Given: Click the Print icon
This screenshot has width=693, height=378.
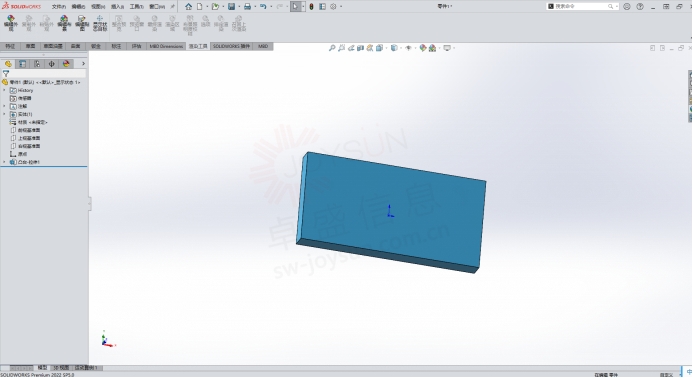Looking at the screenshot, I should point(248,7).
